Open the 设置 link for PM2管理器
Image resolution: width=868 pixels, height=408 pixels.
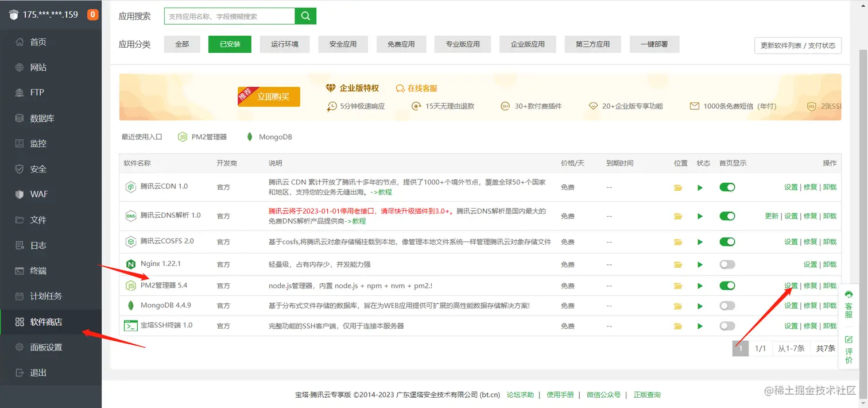pyautogui.click(x=790, y=285)
